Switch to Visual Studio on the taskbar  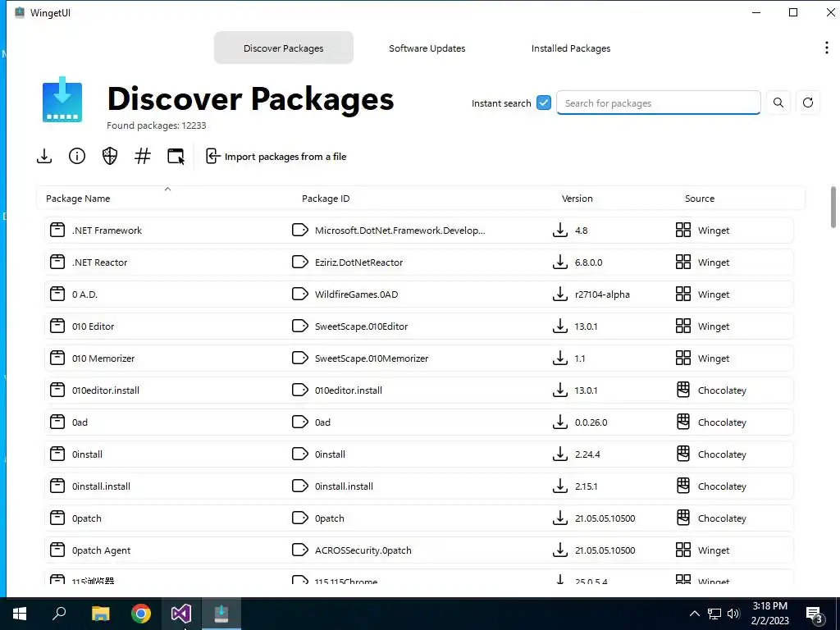pos(181,614)
